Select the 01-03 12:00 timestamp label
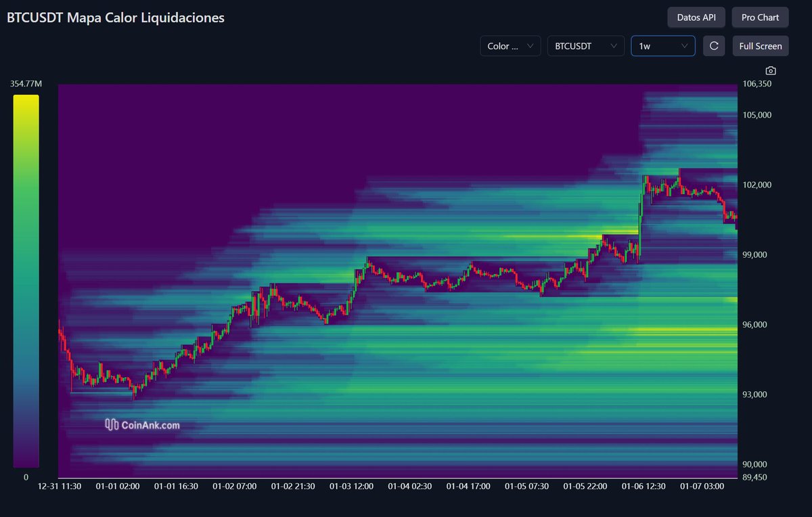This screenshot has width=812, height=517. click(x=351, y=486)
